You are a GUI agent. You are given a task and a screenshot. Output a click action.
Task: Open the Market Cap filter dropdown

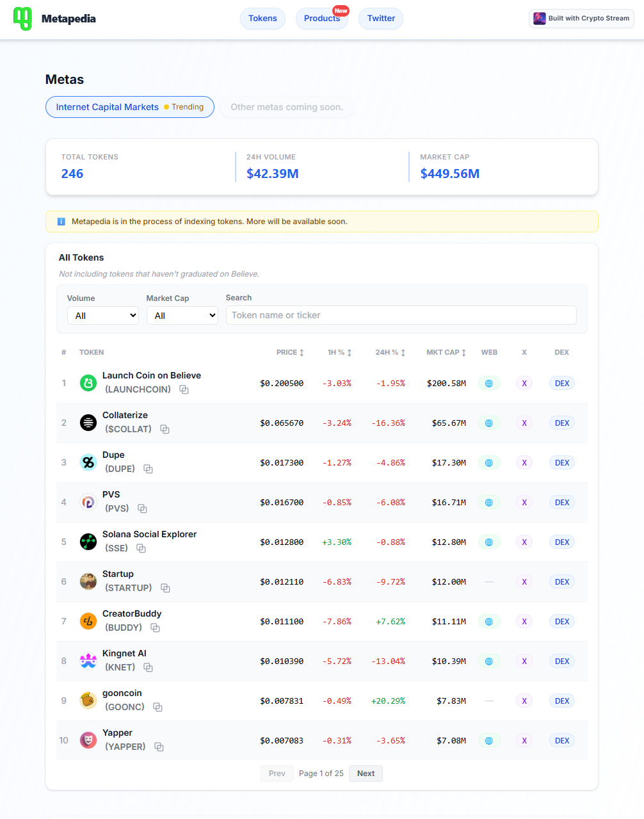coord(182,315)
